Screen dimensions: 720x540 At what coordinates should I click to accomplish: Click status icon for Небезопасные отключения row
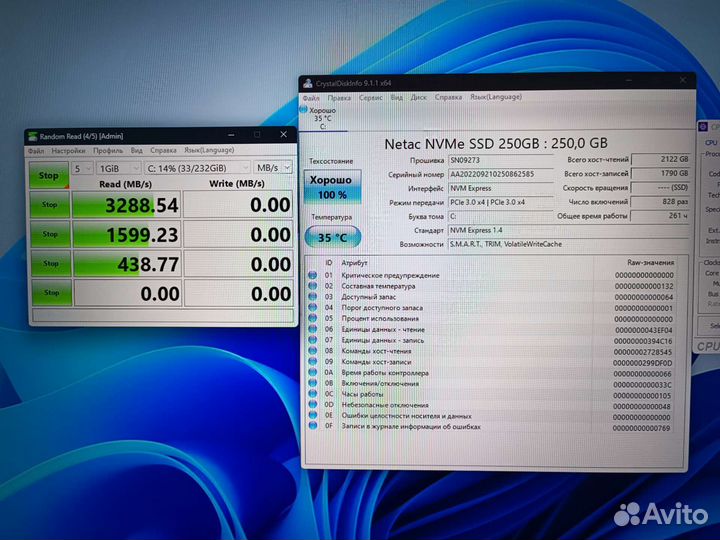coord(313,405)
